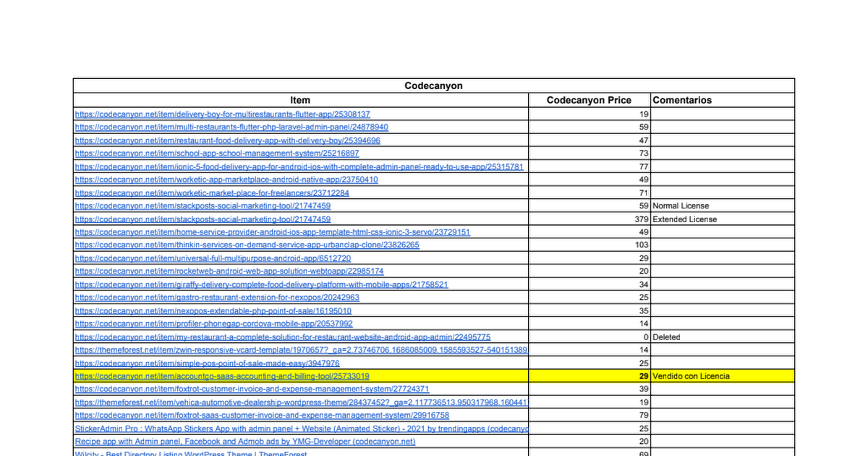Select price 49 in the home-service-provider row

[589, 232]
